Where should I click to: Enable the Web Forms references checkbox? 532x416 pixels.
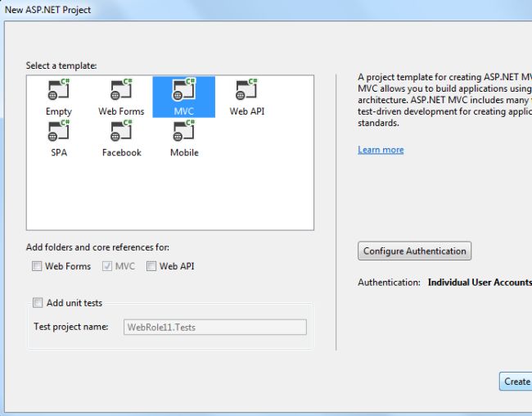(37, 266)
